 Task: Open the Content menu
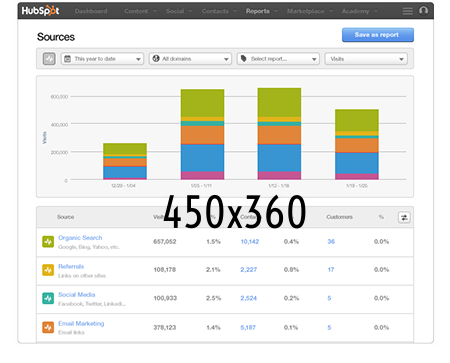pyautogui.click(x=140, y=11)
